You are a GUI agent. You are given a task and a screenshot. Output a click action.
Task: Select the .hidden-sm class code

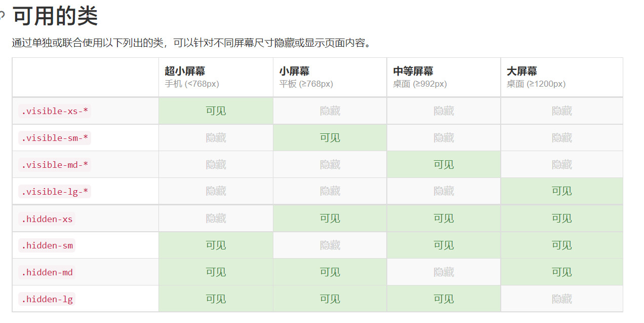click(47, 245)
